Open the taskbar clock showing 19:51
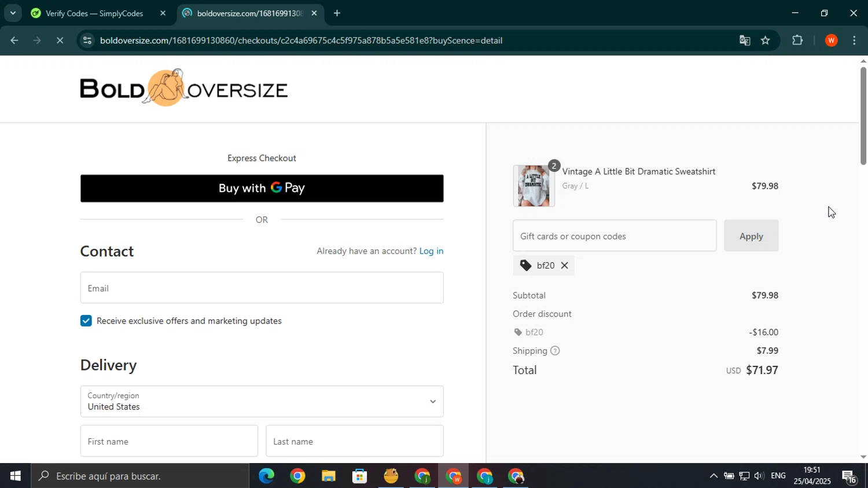Image resolution: width=868 pixels, height=488 pixels. 812,476
